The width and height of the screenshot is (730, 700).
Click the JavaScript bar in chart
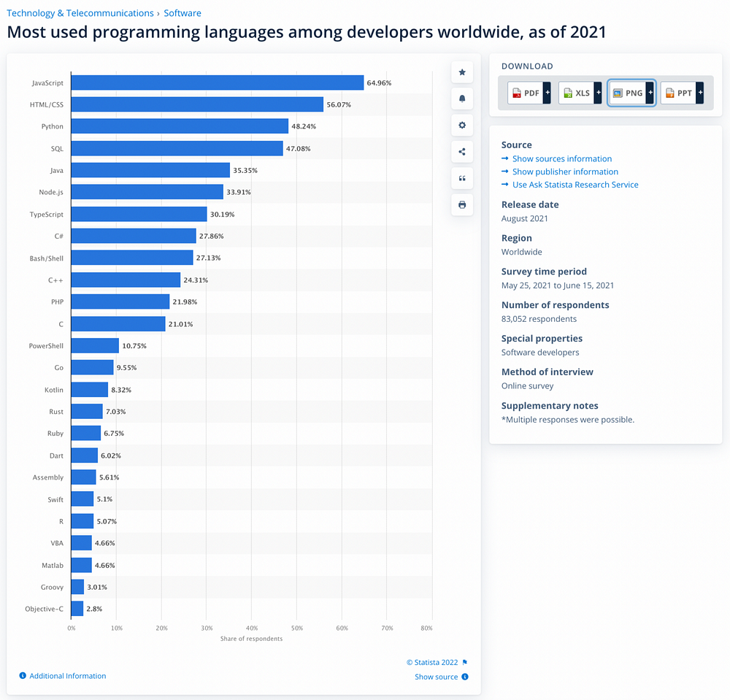click(217, 82)
